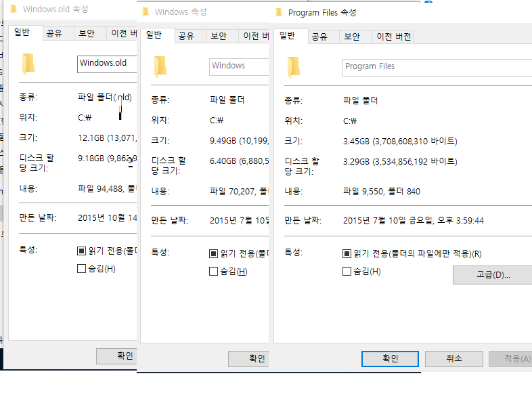Click size value 3.45GB (3,708,608,310 바이트)

click(x=400, y=142)
